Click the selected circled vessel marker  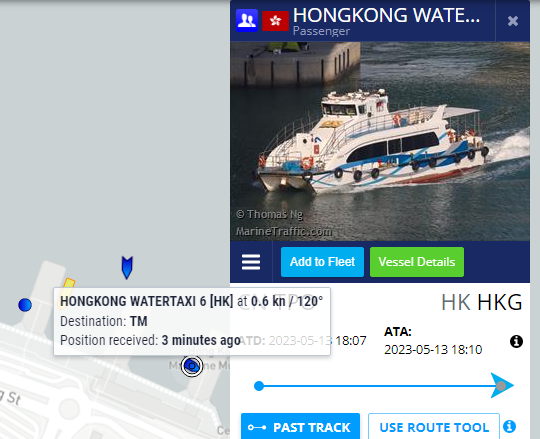click(192, 366)
